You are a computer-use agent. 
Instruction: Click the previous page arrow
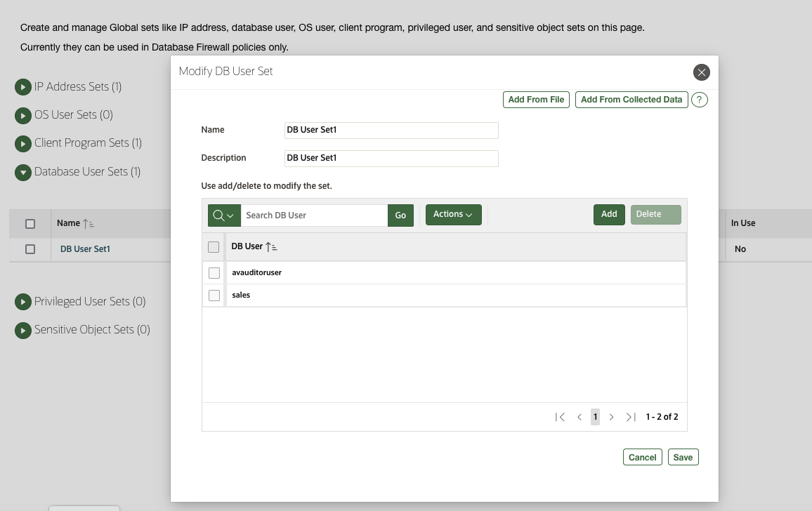coord(579,416)
